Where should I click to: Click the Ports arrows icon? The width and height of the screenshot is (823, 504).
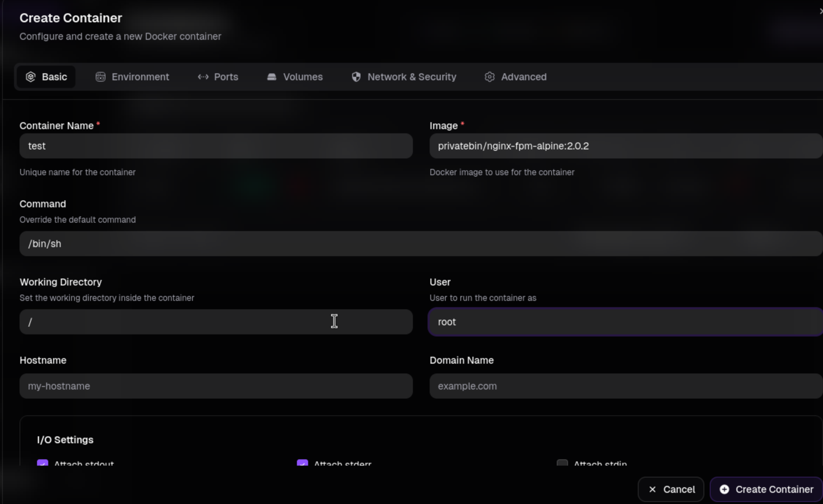coord(203,77)
